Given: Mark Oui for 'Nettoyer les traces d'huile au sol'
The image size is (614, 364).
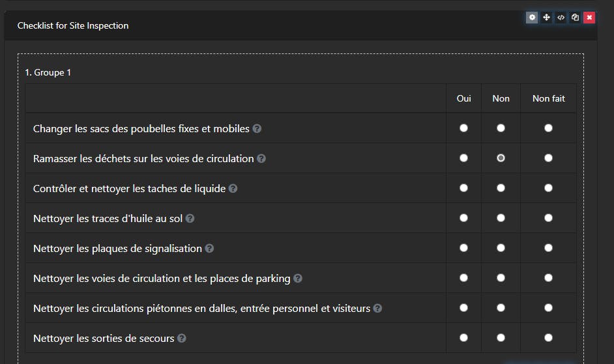Looking at the screenshot, I should (463, 218).
